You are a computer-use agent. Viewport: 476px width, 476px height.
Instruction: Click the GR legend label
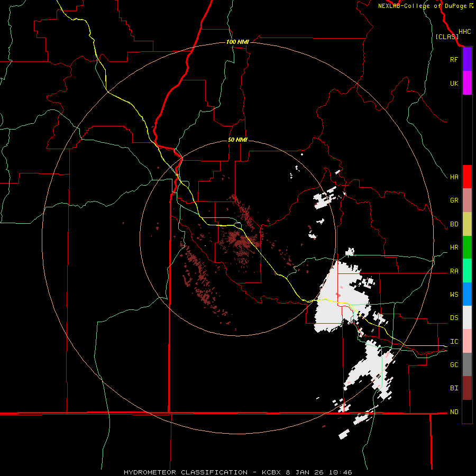[454, 200]
